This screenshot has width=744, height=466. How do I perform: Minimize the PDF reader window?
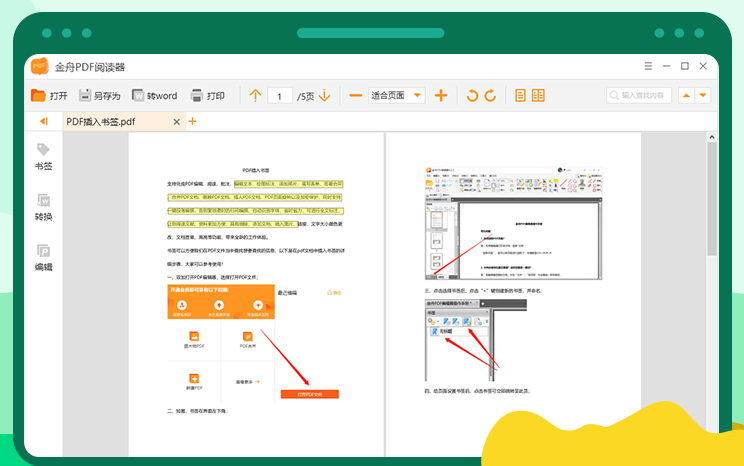click(x=667, y=66)
